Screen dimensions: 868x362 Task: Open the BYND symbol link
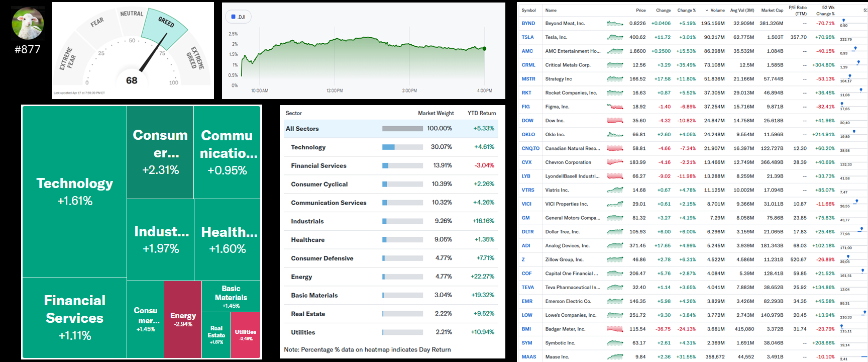528,24
